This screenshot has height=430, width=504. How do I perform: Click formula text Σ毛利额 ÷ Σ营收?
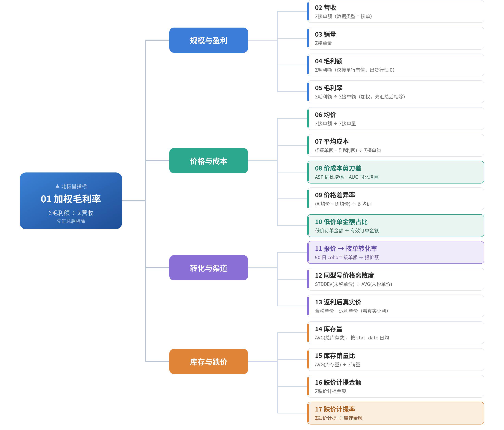(71, 213)
